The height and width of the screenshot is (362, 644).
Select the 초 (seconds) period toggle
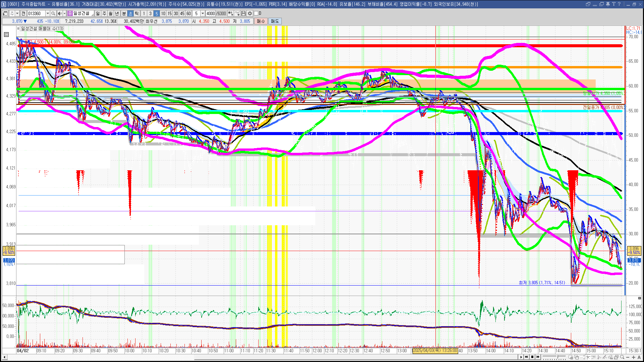130,13
